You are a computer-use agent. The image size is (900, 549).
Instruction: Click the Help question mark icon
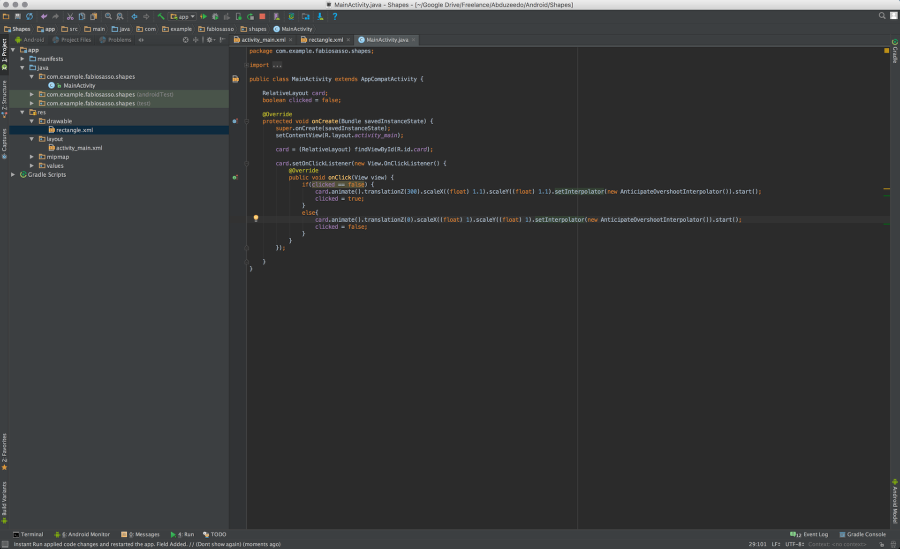point(335,17)
